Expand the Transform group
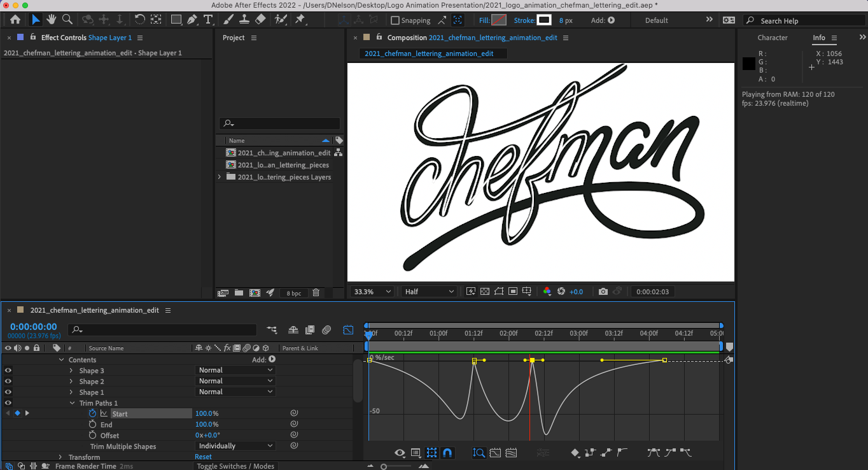Screen dimensions: 868x470 click(x=60, y=457)
